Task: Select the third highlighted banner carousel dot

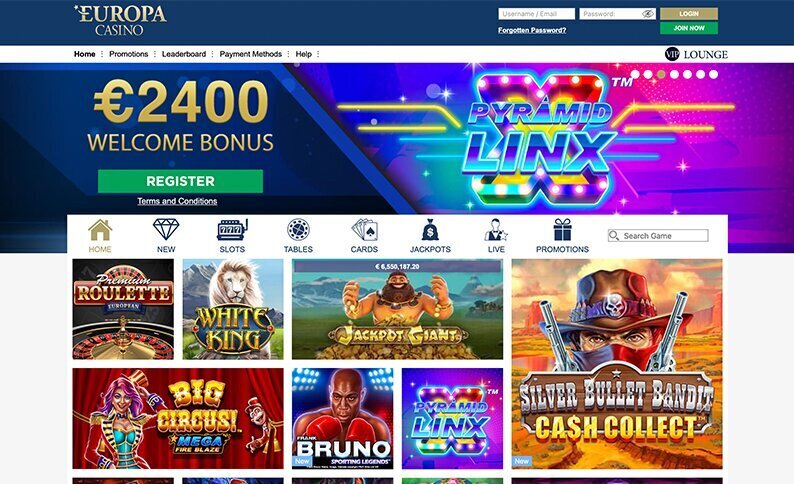Action: (661, 74)
